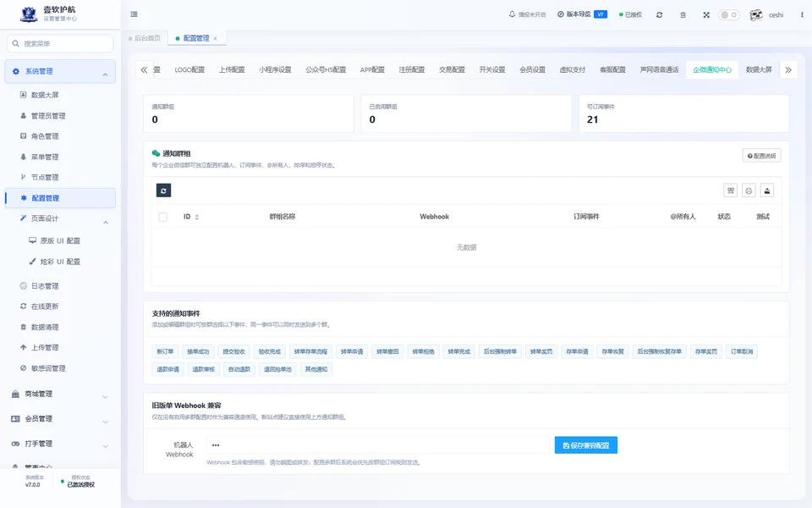Screen dimensions: 812x508
Task: Expand the 商城管理 sidebar menu
Action: 60,395
